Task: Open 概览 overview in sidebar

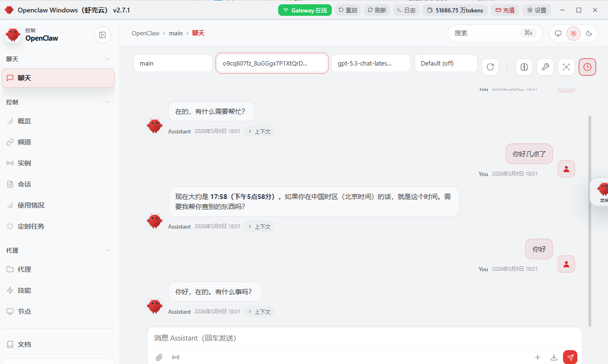Action: pos(58,121)
